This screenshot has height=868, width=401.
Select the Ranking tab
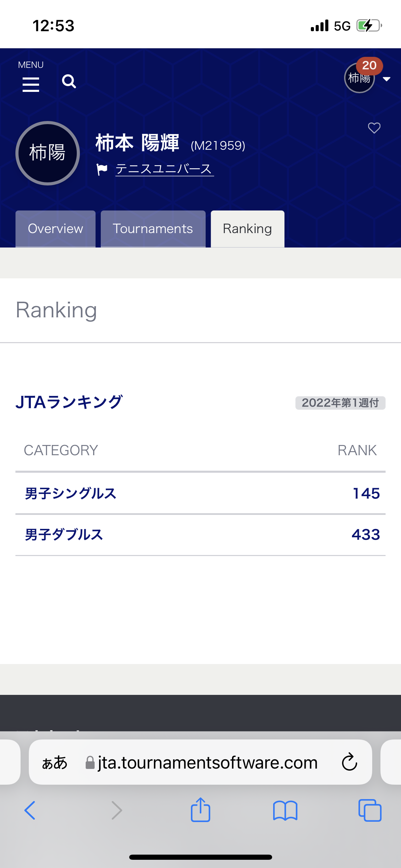[x=247, y=229]
